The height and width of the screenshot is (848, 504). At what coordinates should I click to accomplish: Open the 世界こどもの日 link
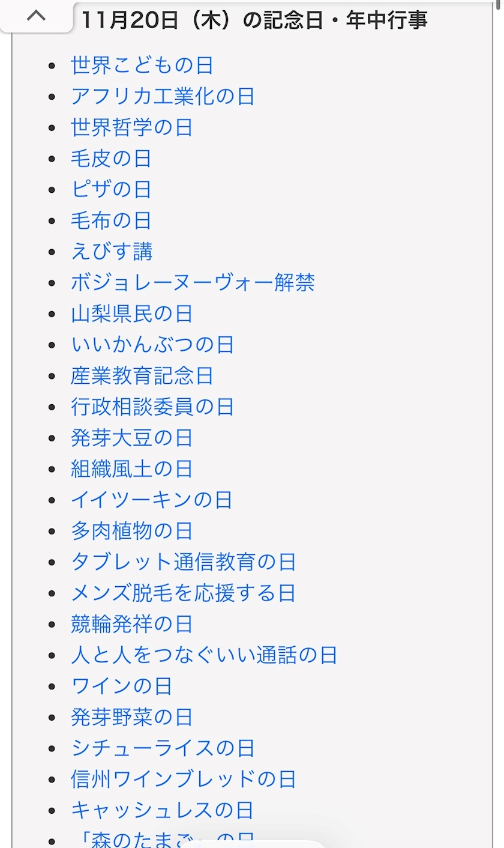coord(142,65)
